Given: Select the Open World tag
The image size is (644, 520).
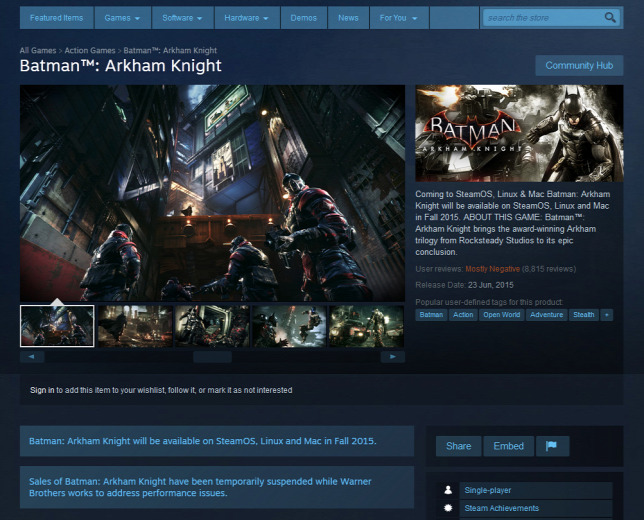Looking at the screenshot, I should click(x=501, y=315).
